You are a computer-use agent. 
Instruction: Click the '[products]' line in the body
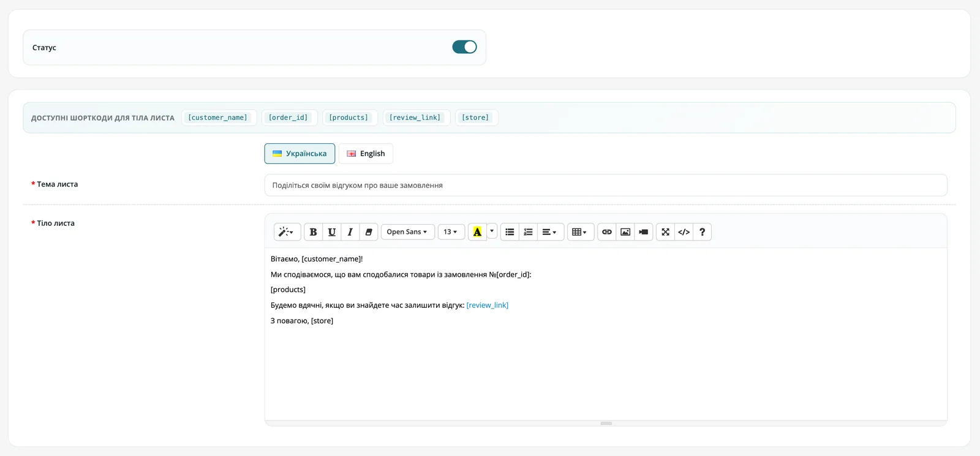288,290
